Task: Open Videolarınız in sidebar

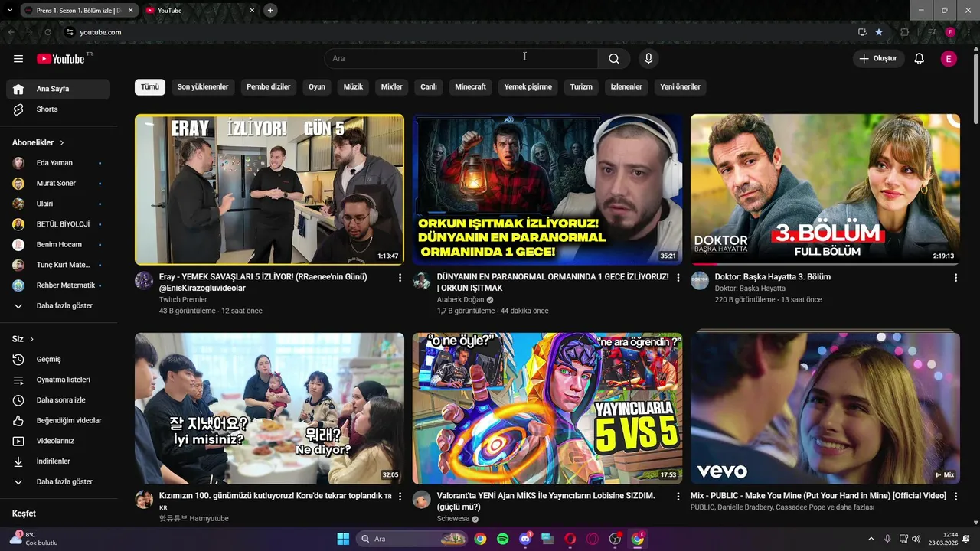Action: point(58,441)
